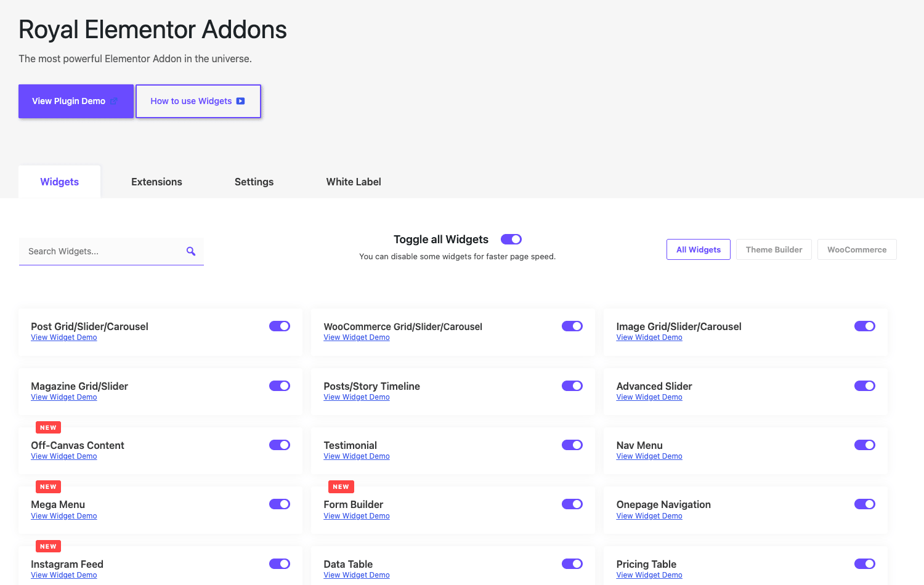Screen dimensions: 924x585
Task: Click 'Toggle all Widgets' label text
Action: click(441, 240)
